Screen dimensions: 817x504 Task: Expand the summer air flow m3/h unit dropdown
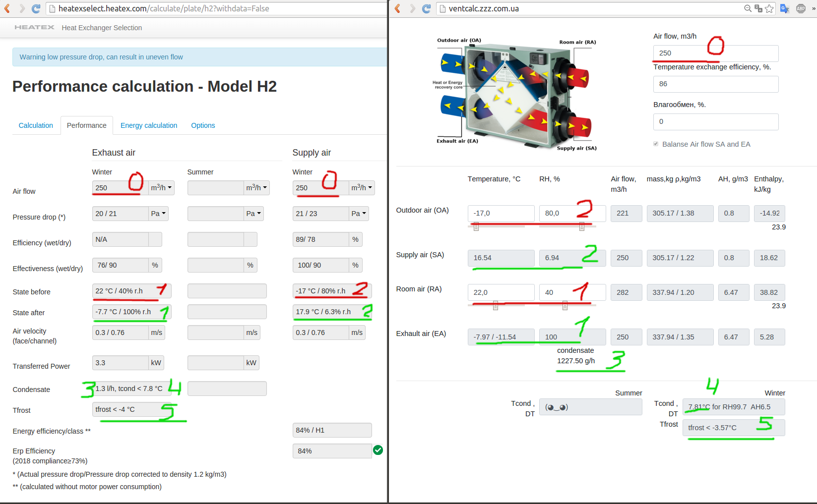point(256,187)
